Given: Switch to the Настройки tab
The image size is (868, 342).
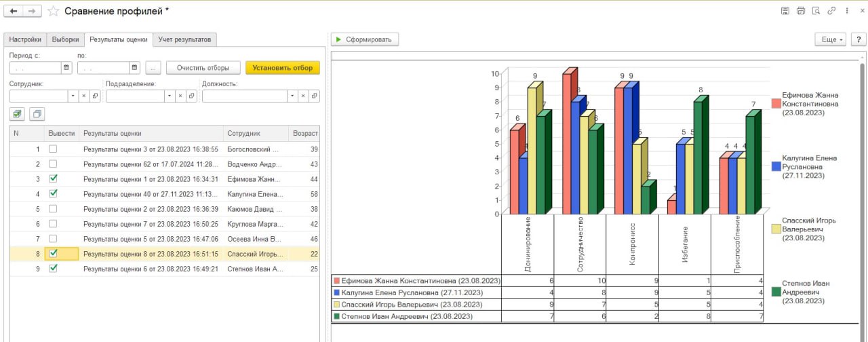Looking at the screenshot, I should 24,39.
